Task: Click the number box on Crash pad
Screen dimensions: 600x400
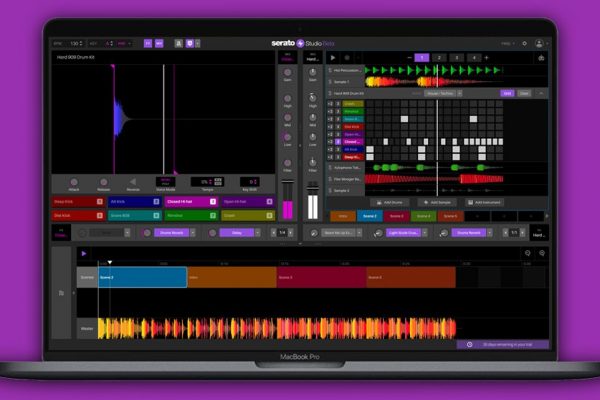Action: click(269, 216)
